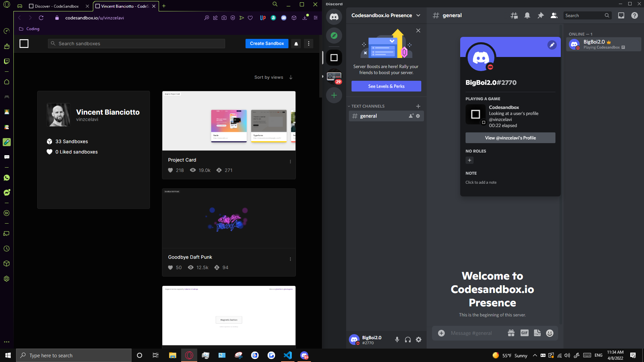The width and height of the screenshot is (644, 362).
Task: Collapse the TEXT CHANNELS category
Action: pos(367,106)
